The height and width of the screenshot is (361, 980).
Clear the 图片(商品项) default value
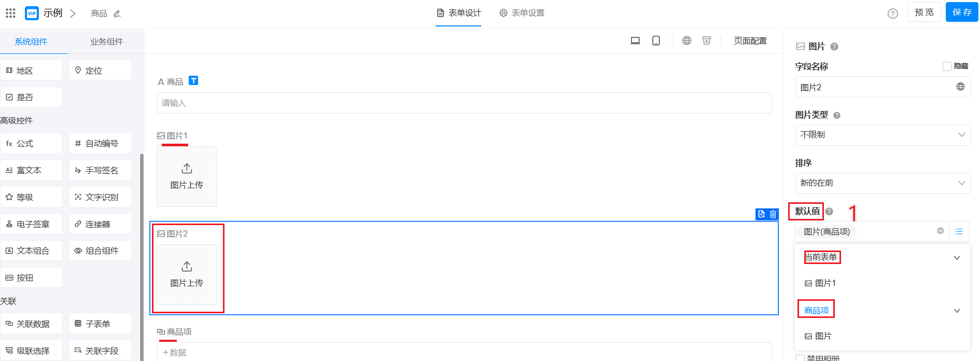pos(940,231)
